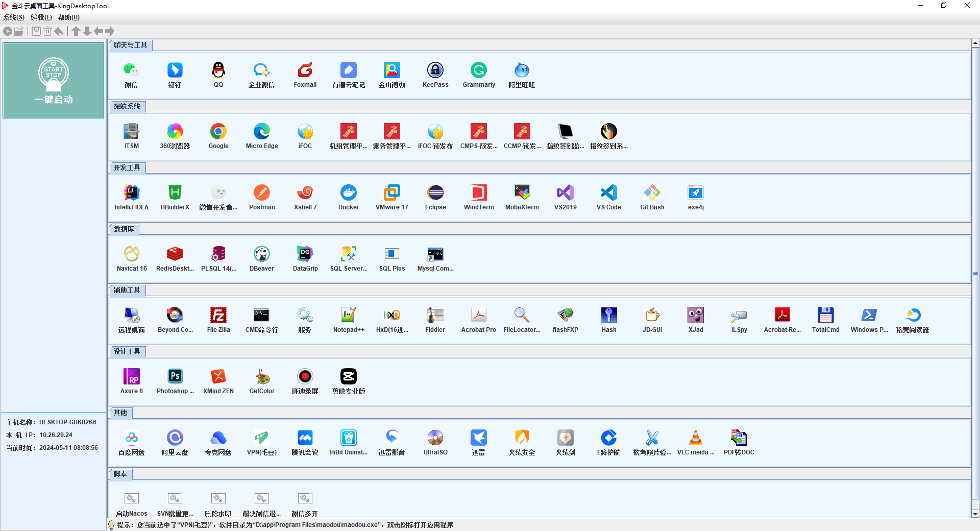Click the save icon in the toolbar
The height and width of the screenshot is (531, 980).
[36, 31]
